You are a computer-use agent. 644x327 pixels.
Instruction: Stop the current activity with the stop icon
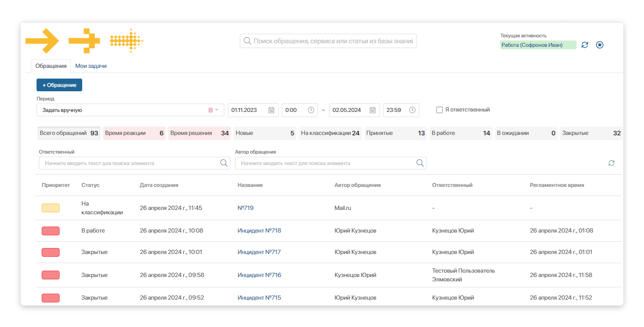click(600, 45)
